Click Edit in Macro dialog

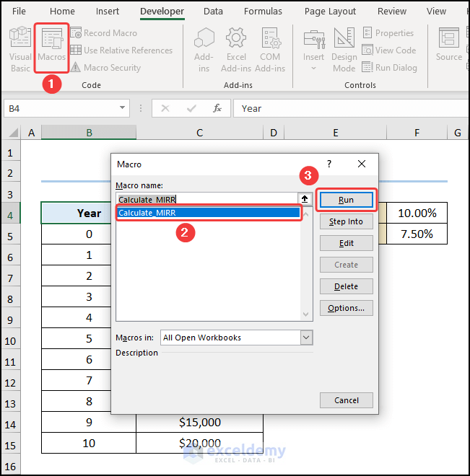tap(347, 243)
